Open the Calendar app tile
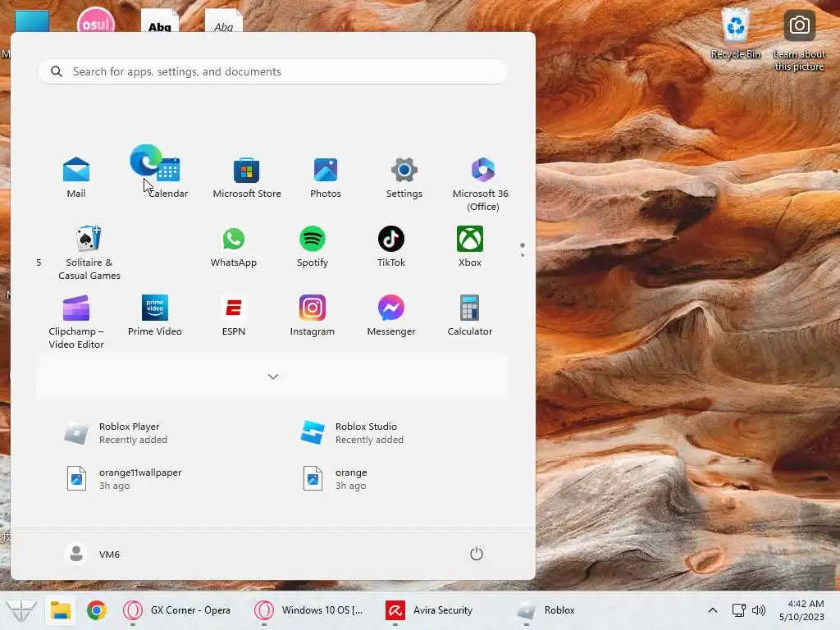840x630 pixels. pos(168,177)
